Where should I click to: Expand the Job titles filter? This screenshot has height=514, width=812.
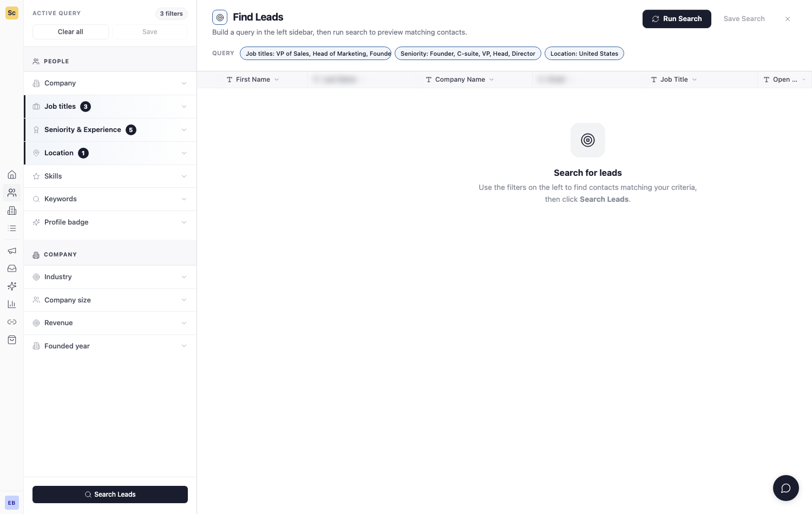[x=110, y=107]
